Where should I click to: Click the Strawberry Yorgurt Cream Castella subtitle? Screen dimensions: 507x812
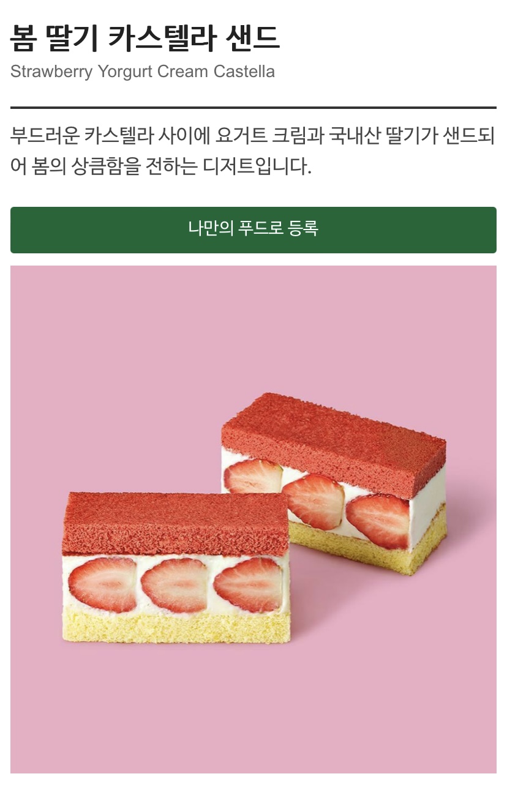(x=143, y=72)
